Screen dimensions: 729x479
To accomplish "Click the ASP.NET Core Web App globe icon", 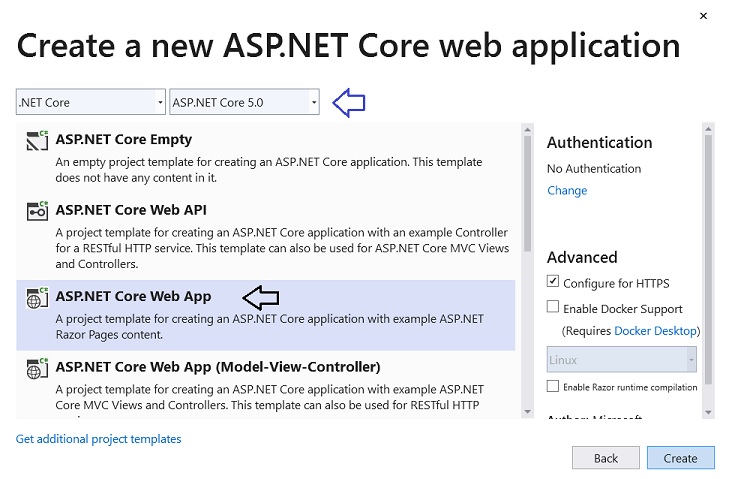I will [x=37, y=298].
